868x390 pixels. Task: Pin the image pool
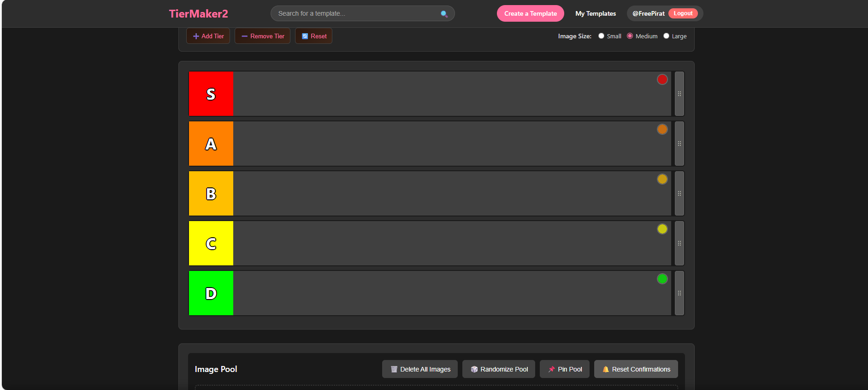pos(565,369)
